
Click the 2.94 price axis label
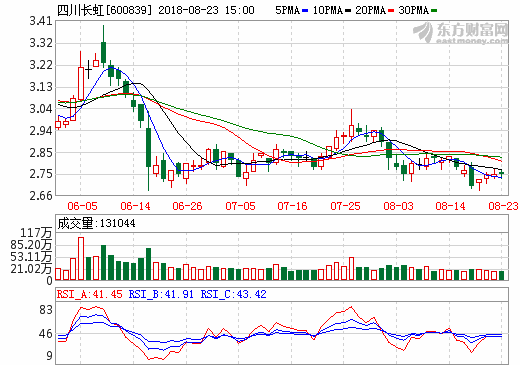[x=41, y=131]
